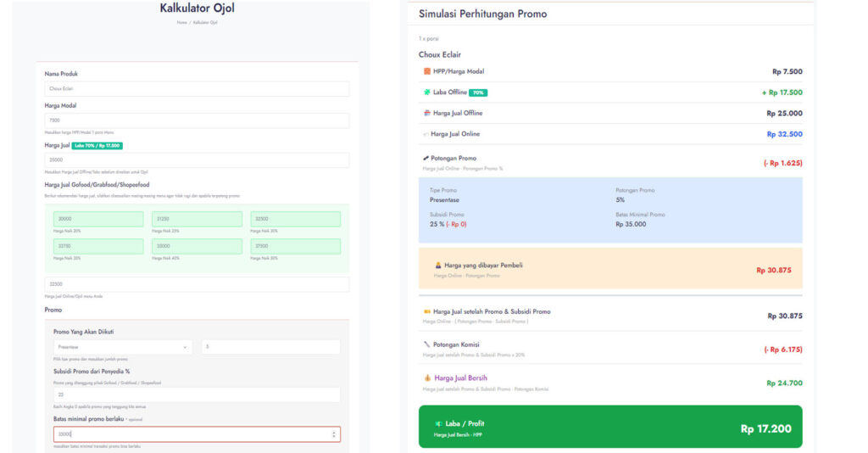Click the (- Rp 1.625) Potongan Promo value
Viewport: 868px width, 453px height.
tap(782, 163)
